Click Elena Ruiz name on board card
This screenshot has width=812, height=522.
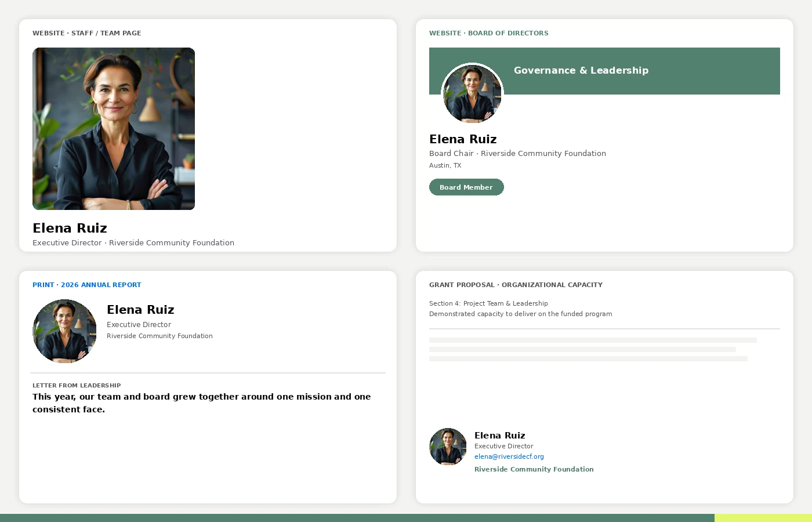coord(463,139)
